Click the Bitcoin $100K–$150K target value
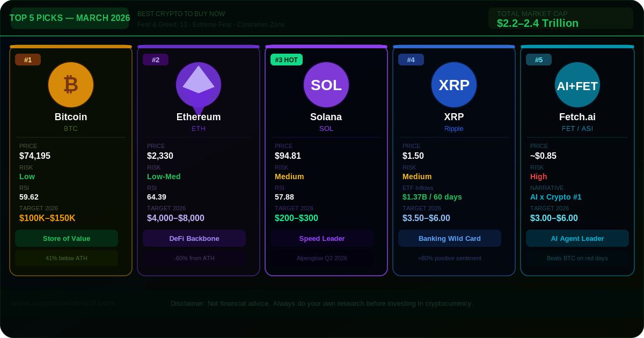This screenshot has width=644, height=338. coord(47,218)
